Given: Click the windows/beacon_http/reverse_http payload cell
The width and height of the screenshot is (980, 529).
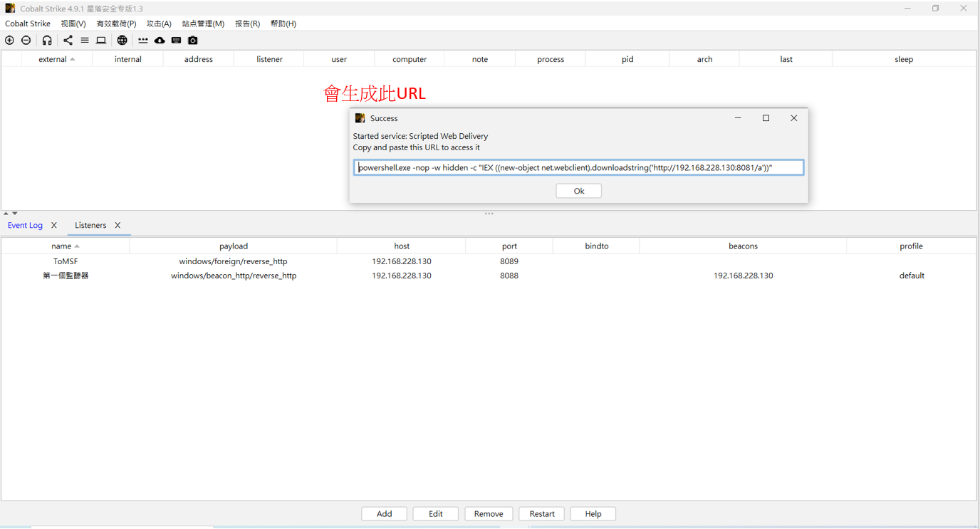Looking at the screenshot, I should coord(234,276).
